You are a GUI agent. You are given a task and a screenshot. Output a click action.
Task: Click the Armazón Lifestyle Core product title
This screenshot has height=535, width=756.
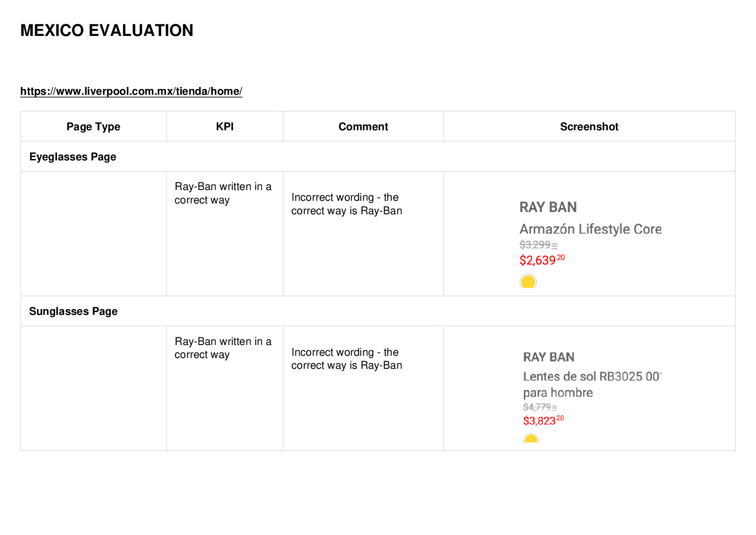coord(590,229)
